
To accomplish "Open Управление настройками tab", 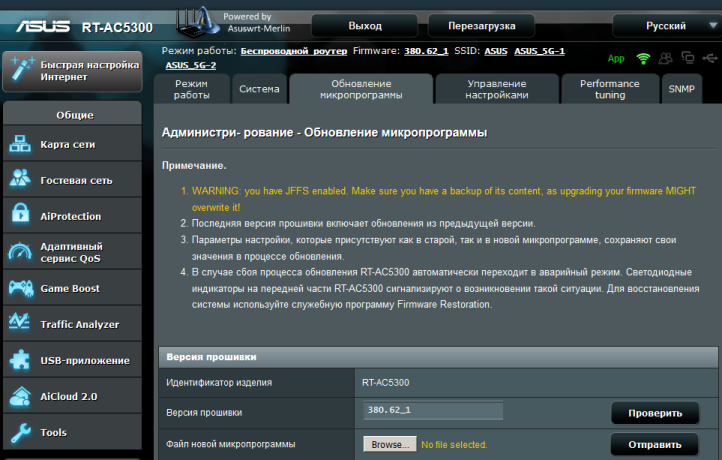I will (x=497, y=89).
